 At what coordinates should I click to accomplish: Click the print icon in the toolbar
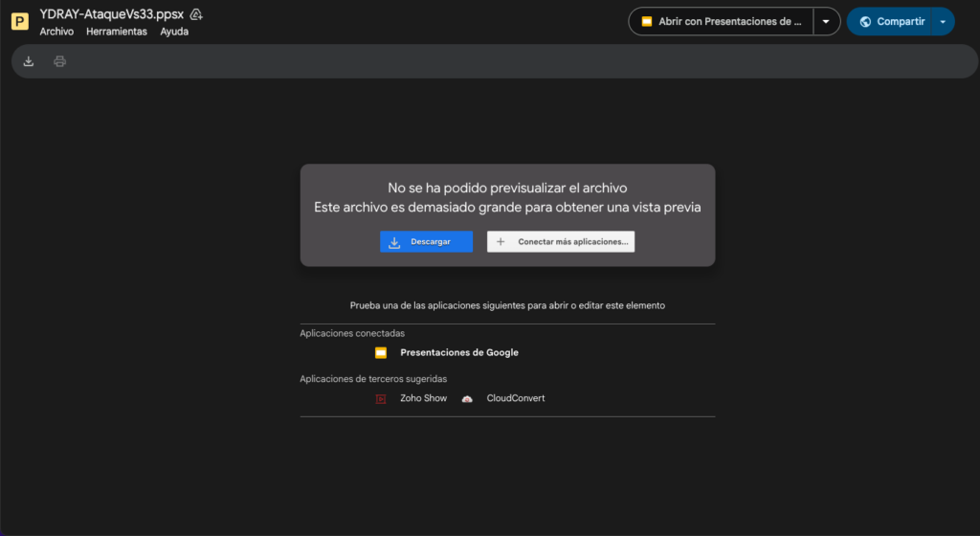pos(60,62)
